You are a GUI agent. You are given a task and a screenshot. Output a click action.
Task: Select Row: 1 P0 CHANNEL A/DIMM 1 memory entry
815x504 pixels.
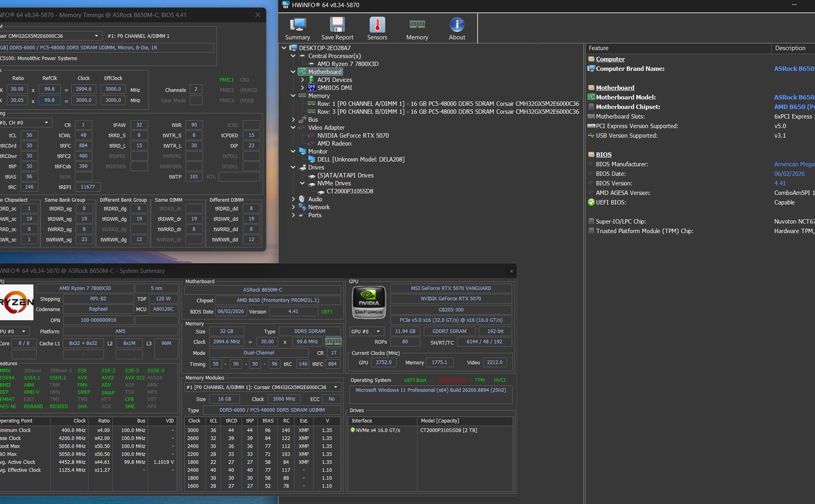click(448, 104)
